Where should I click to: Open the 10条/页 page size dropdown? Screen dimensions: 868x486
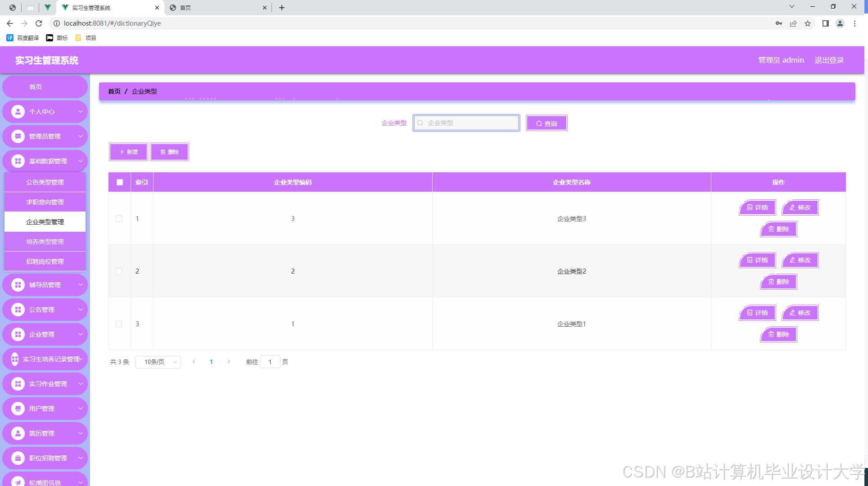tap(158, 362)
